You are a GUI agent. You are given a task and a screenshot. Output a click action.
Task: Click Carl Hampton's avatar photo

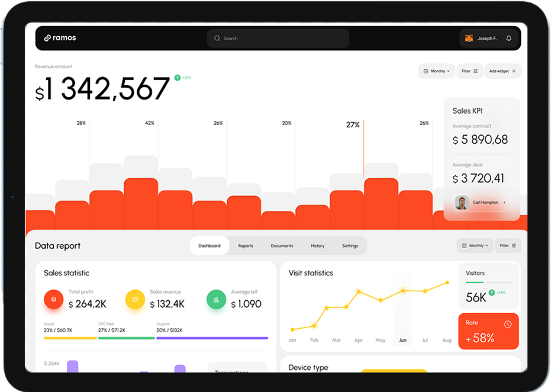(462, 203)
